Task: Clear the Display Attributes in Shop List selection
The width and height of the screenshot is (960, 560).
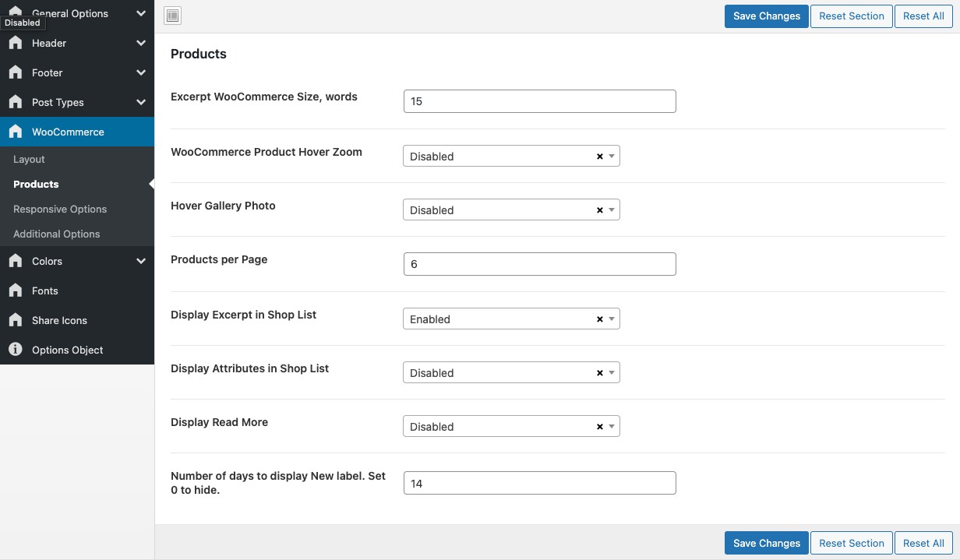Action: [600, 373]
